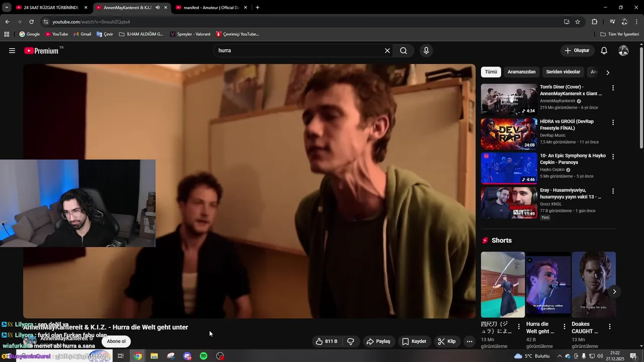Open Chrome media controls icon

click(x=612, y=22)
